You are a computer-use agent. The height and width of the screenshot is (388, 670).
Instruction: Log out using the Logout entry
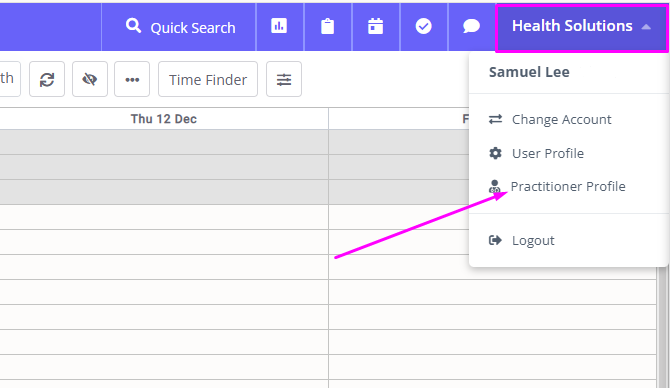(533, 240)
